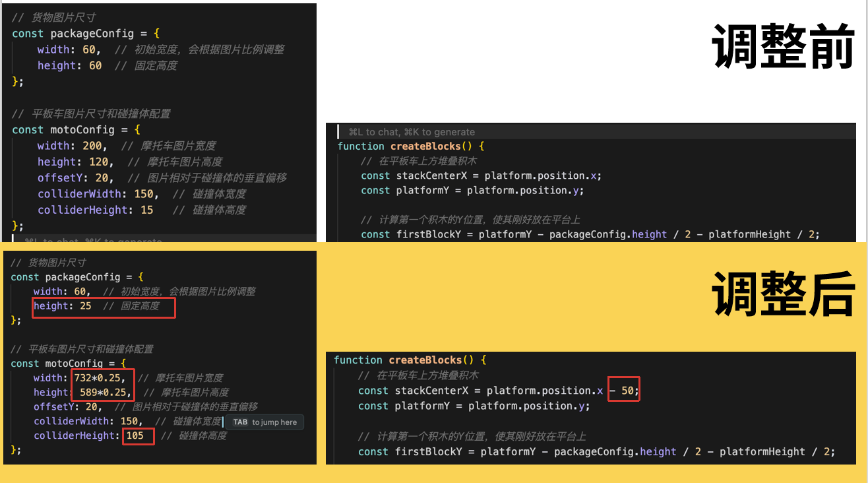Viewport: 868px width, 483px height.
Task: Click the colliderHeight value 15
Action: point(146,210)
